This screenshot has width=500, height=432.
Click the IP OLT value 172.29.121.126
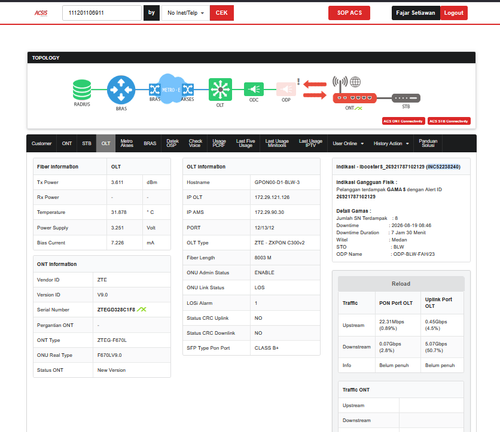272,197
